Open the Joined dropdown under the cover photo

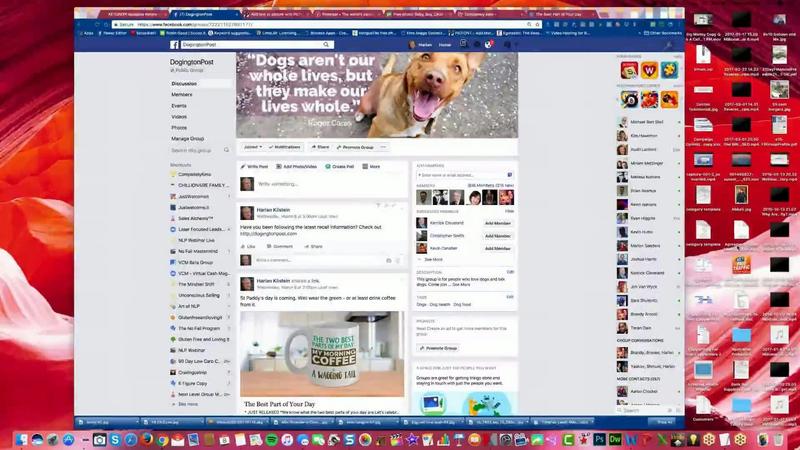coord(252,147)
